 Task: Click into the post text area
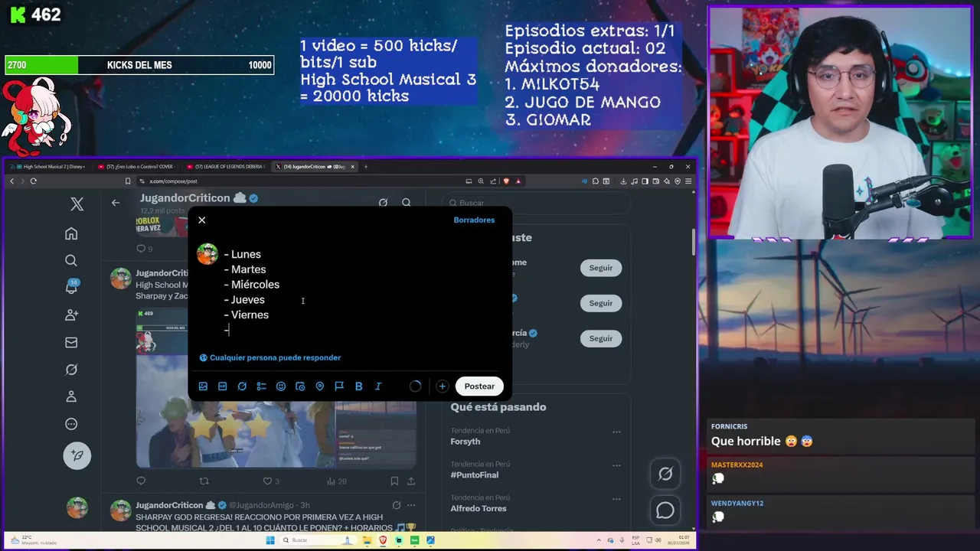[360, 292]
